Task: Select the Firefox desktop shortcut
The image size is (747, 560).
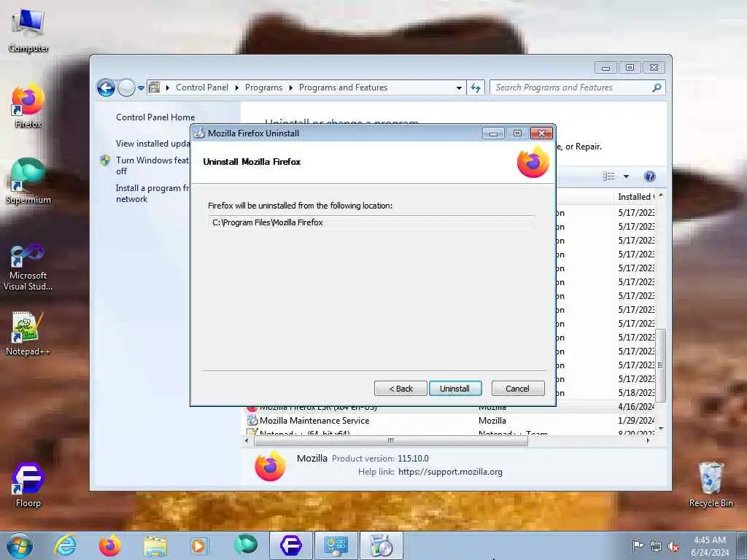Action: pos(28,106)
